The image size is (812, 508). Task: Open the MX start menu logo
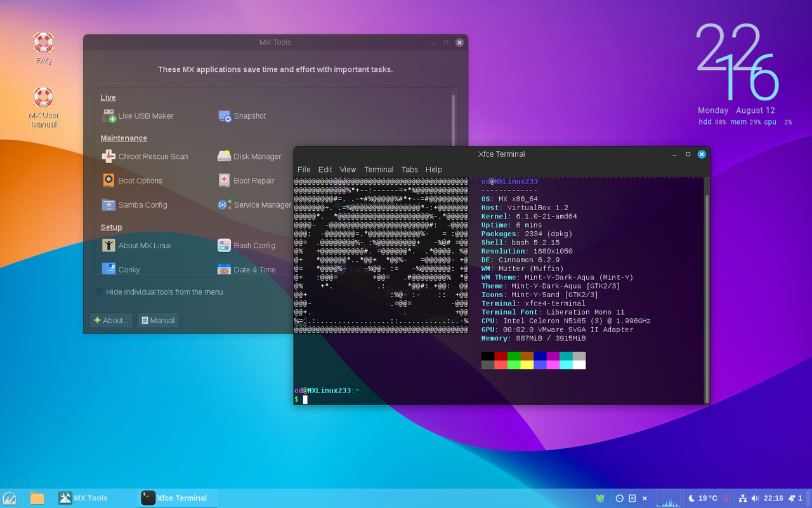10,498
